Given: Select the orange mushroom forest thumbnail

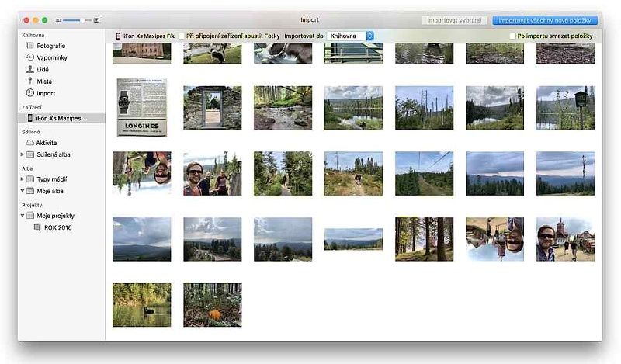Looking at the screenshot, I should pyautogui.click(x=212, y=304).
